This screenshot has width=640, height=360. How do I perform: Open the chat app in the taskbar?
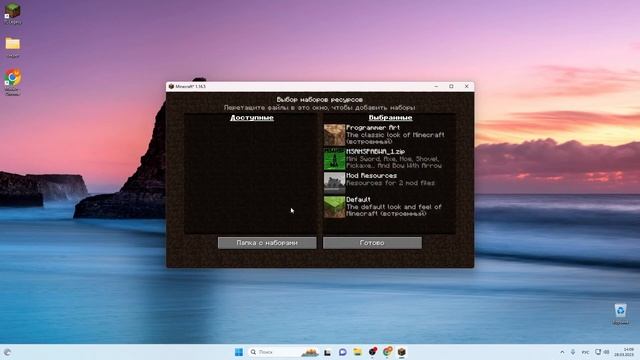point(342,352)
